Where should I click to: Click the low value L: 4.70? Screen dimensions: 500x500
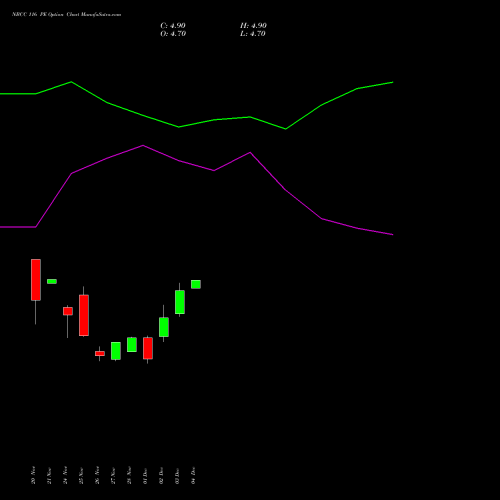[x=253, y=34]
